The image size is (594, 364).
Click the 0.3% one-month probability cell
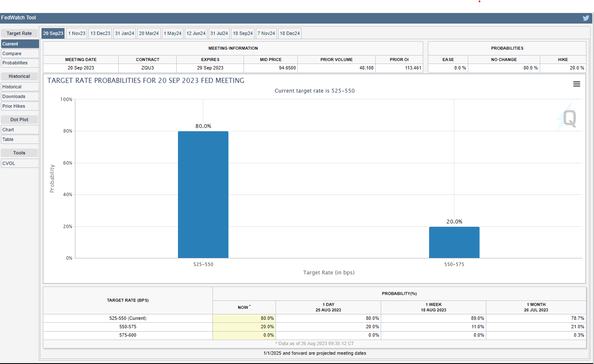tap(536, 335)
